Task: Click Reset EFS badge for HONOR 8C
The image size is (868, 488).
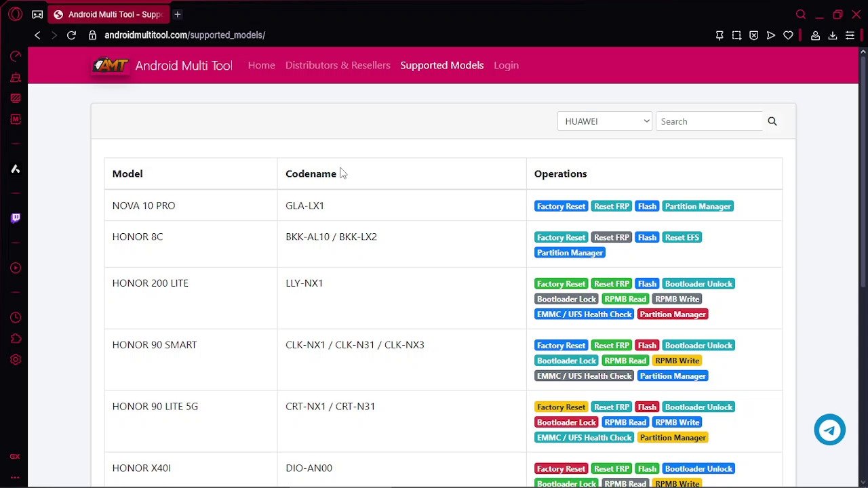Action: (x=682, y=237)
